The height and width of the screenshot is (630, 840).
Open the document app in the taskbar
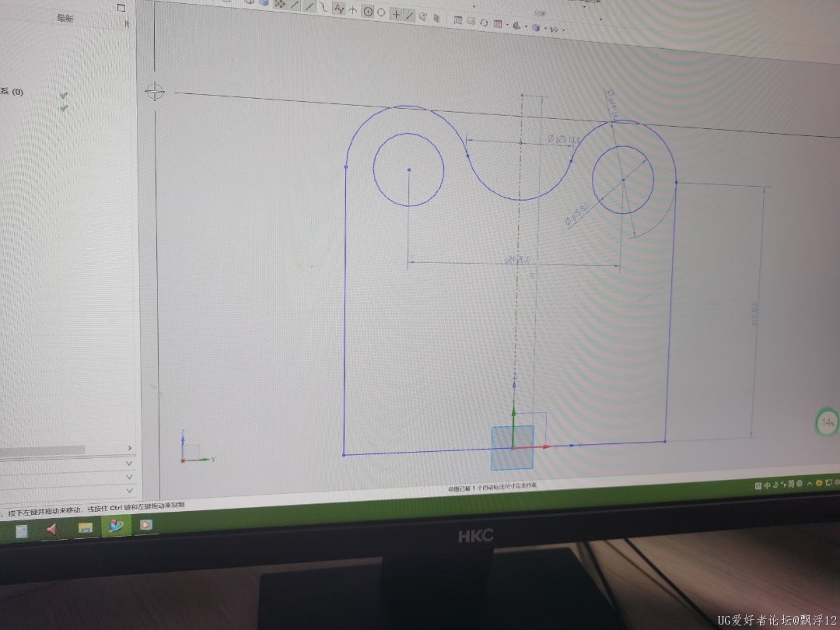[x=22, y=531]
